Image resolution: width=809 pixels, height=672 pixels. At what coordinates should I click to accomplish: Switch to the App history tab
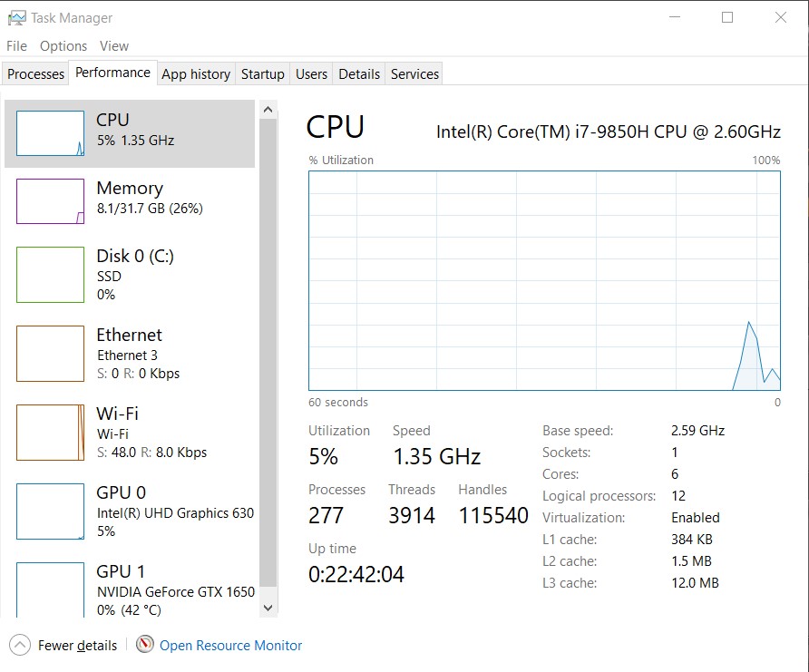coord(196,74)
